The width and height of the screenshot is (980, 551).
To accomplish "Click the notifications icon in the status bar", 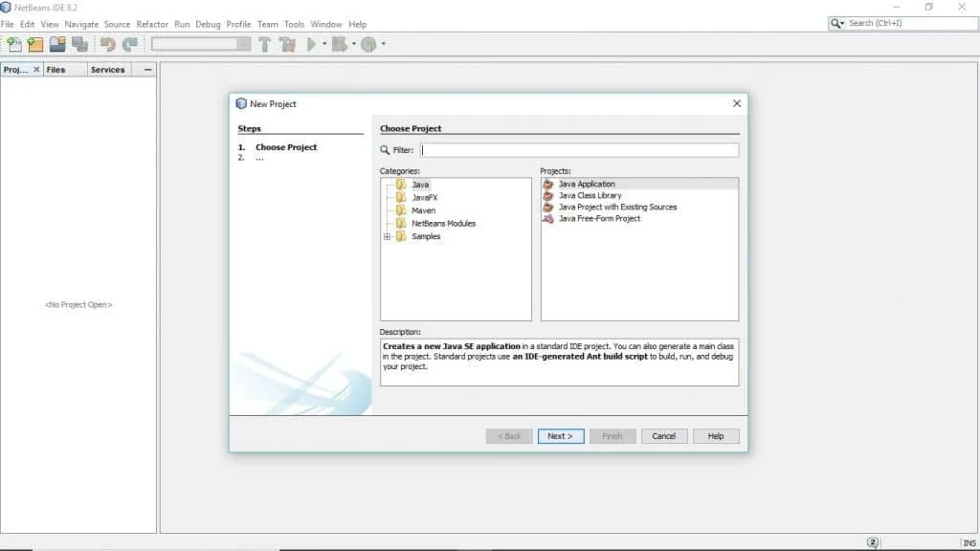I will tap(873, 542).
